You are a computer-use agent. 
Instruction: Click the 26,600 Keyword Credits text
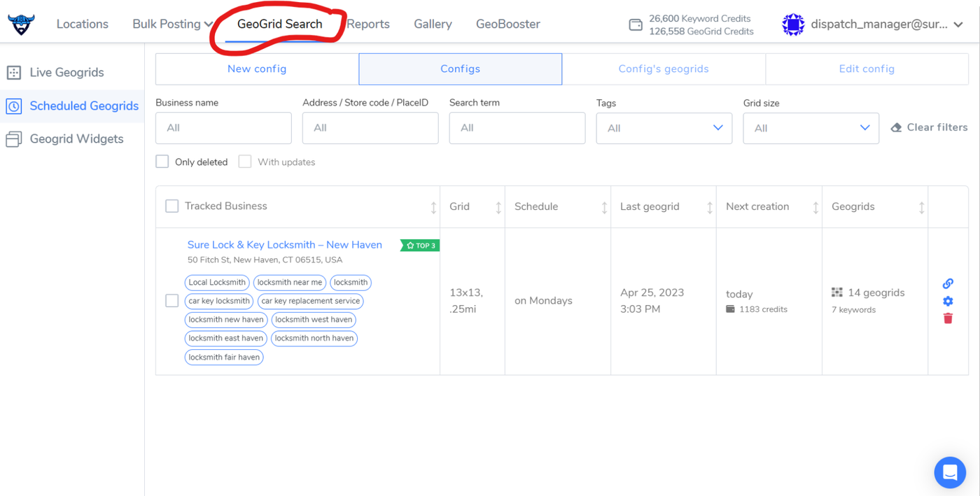point(700,19)
